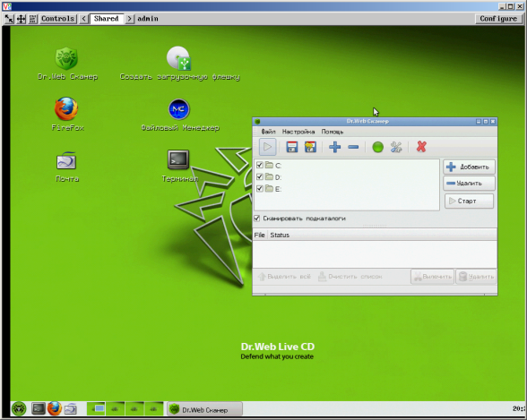Open the Файл menu
The width and height of the screenshot is (527, 420).
pyautogui.click(x=268, y=132)
